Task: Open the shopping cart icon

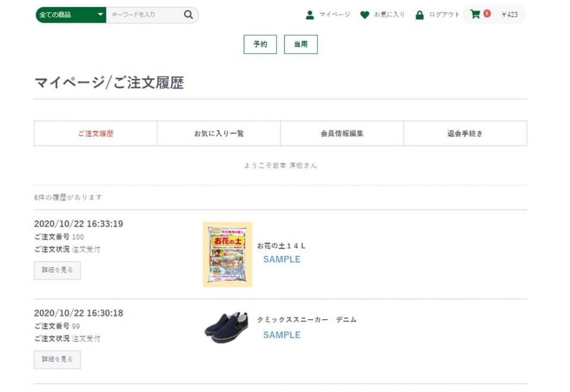Action: click(x=475, y=14)
